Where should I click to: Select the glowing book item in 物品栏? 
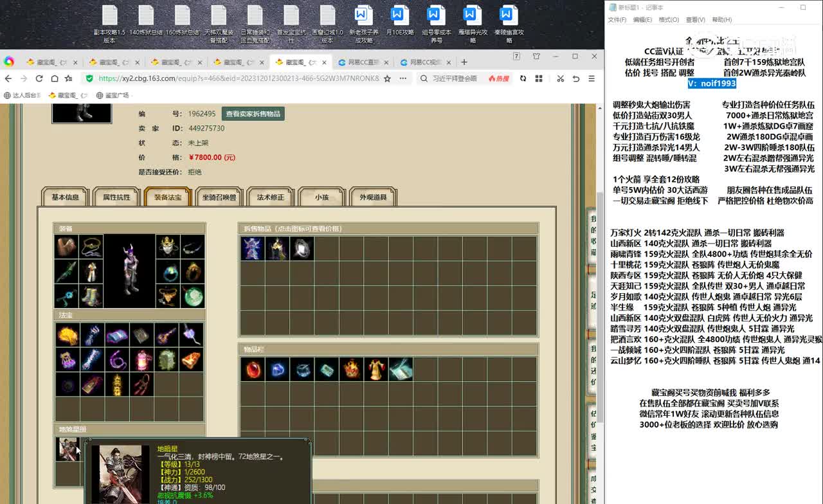pos(401,369)
